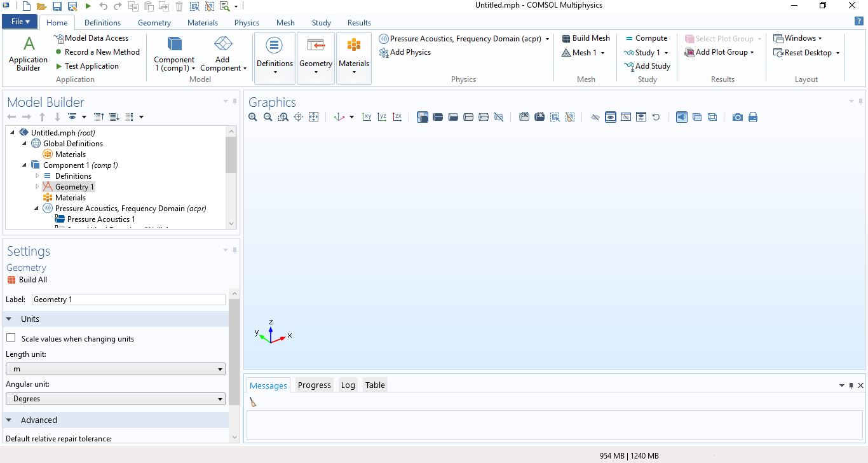Switch to the Log tab

click(x=348, y=385)
